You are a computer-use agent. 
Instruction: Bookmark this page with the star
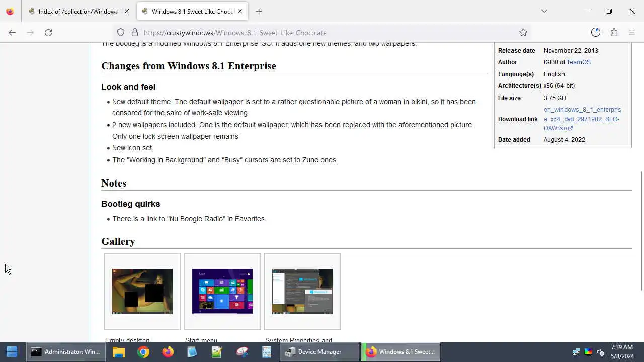523,33
